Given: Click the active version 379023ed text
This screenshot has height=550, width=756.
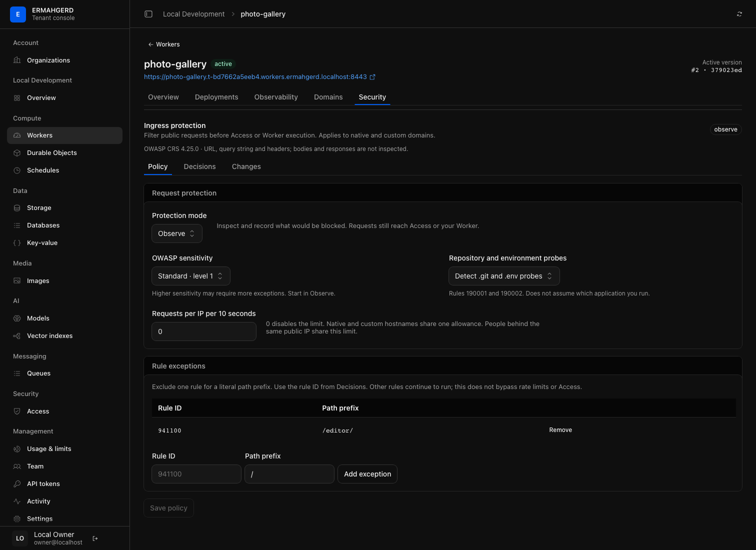Looking at the screenshot, I should (716, 70).
